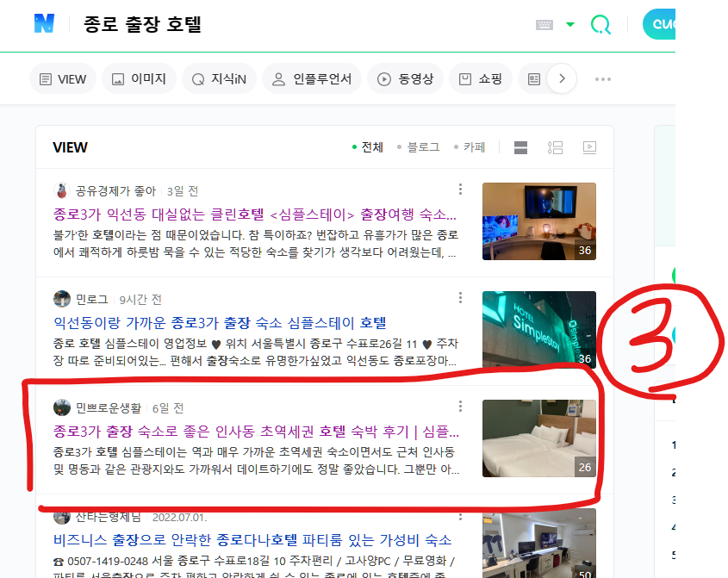The width and height of the screenshot is (728, 578).
Task: Open the on-screen keyboard icon
Action: click(x=544, y=25)
